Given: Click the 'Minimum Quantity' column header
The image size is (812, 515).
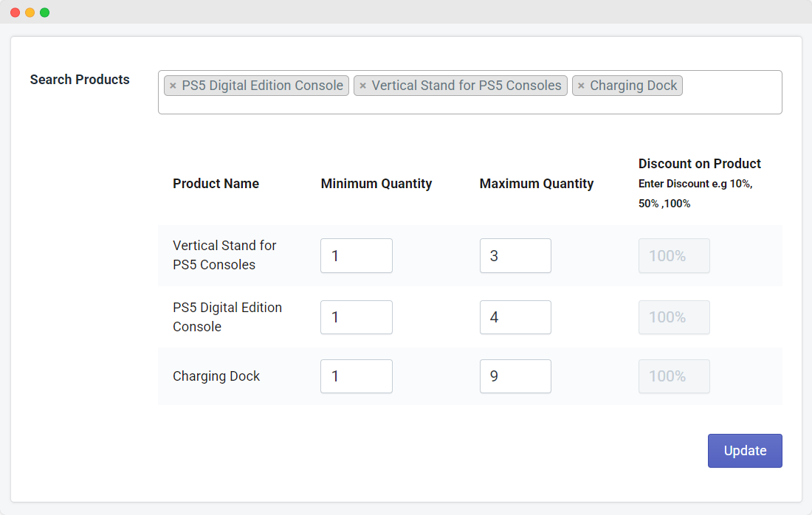Looking at the screenshot, I should coord(376,184).
